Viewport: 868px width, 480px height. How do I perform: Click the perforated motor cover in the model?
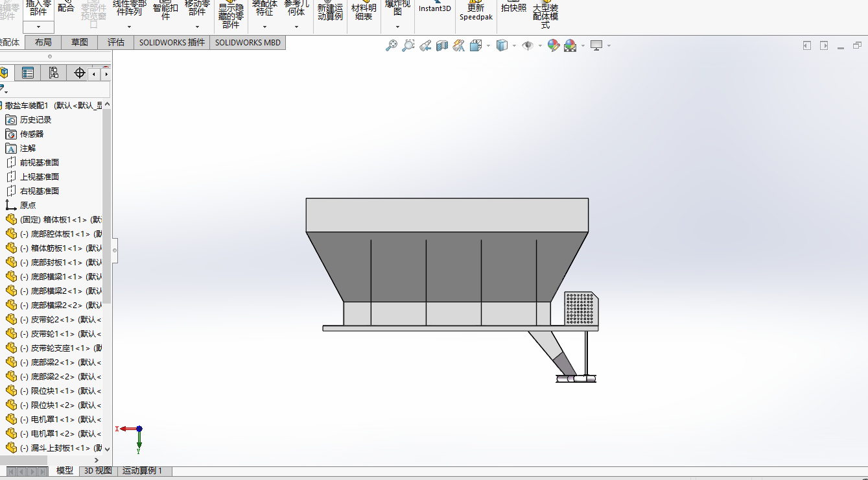point(580,308)
